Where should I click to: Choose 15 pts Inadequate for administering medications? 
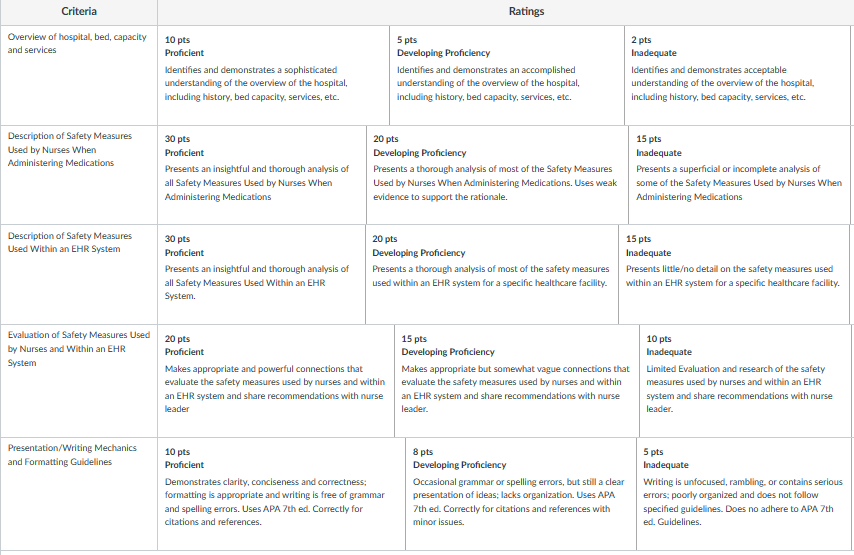740,175
